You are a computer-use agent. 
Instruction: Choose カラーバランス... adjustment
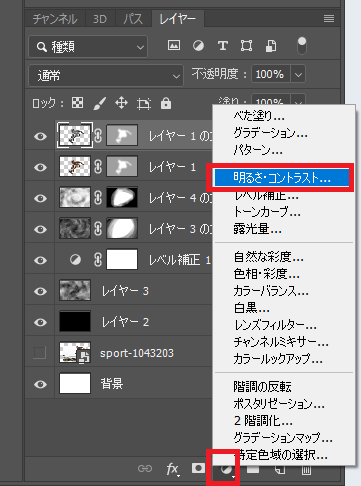(x=271, y=291)
